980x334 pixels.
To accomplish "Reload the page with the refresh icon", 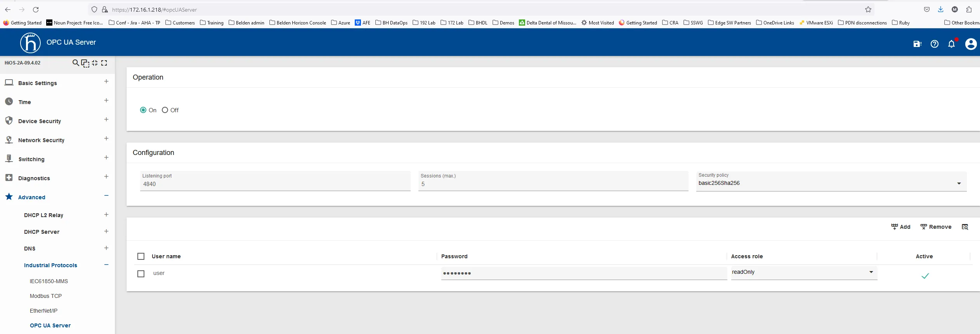I will click(x=36, y=9).
